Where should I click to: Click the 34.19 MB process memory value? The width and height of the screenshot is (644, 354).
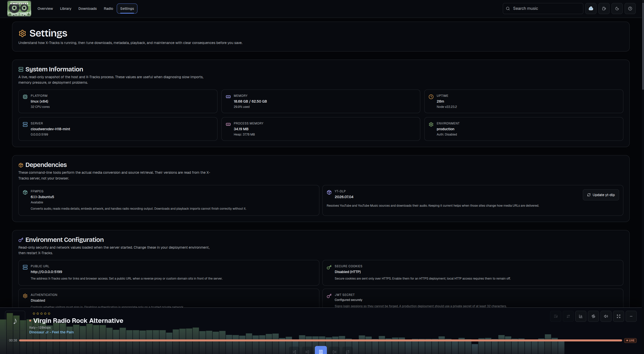click(241, 129)
